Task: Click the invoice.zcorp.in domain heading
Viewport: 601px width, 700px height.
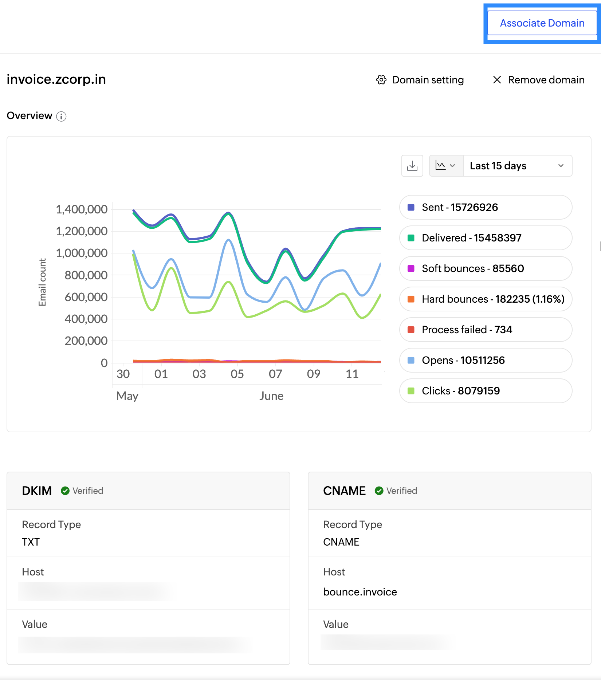Action: click(56, 79)
